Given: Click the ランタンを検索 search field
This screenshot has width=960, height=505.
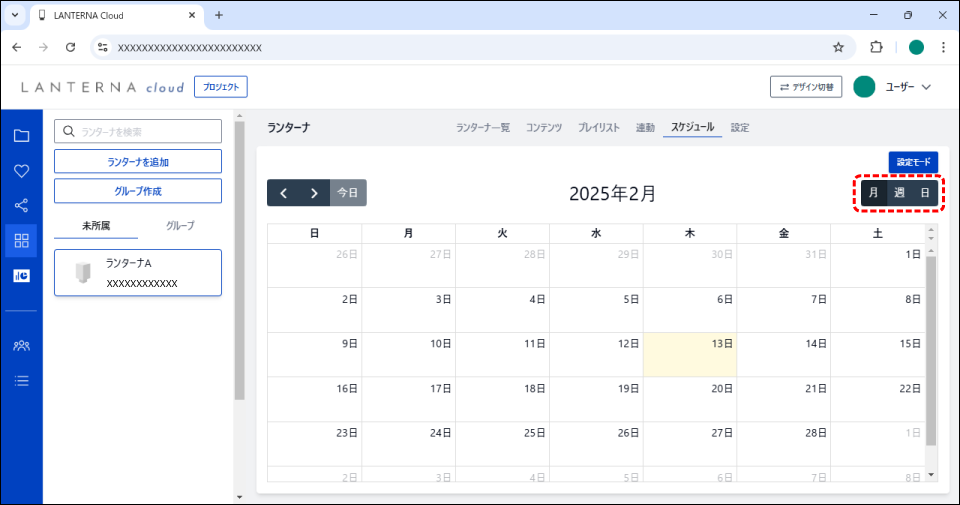Looking at the screenshot, I should [x=138, y=131].
